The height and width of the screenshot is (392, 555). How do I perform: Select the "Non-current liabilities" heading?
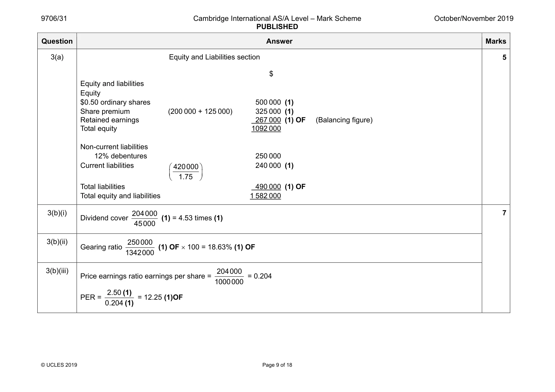(x=114, y=147)
